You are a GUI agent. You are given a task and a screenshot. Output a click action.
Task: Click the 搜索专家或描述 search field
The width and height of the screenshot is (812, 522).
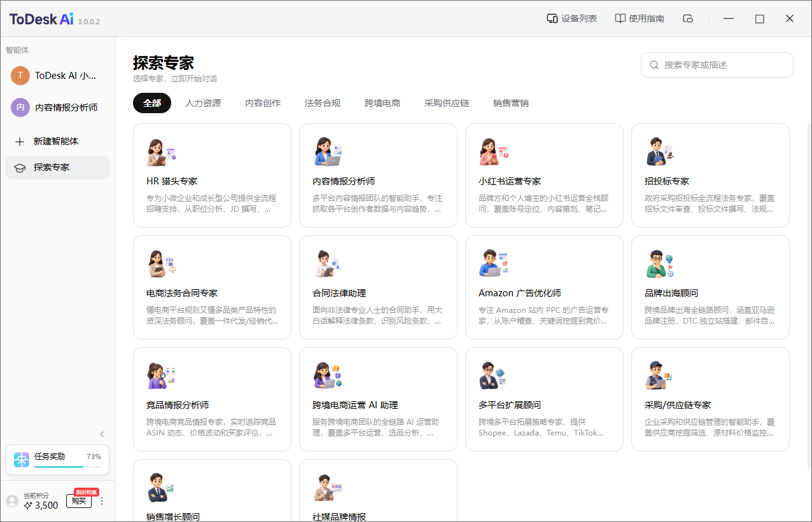tap(717, 65)
